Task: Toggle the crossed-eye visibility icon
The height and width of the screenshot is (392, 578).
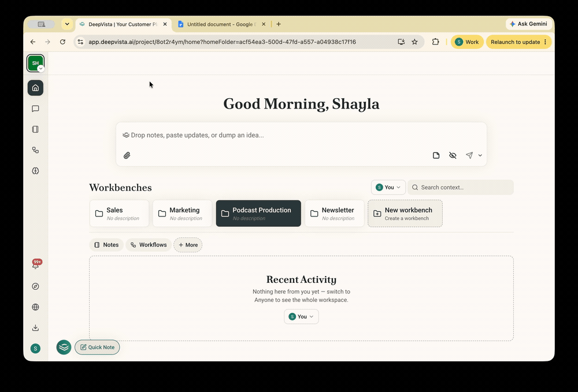Action: click(453, 155)
